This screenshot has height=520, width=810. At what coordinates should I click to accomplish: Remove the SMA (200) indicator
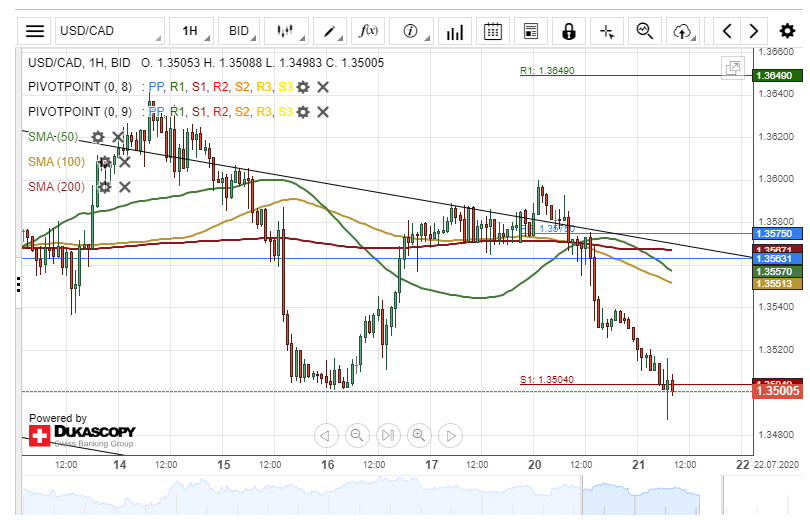pyautogui.click(x=125, y=187)
